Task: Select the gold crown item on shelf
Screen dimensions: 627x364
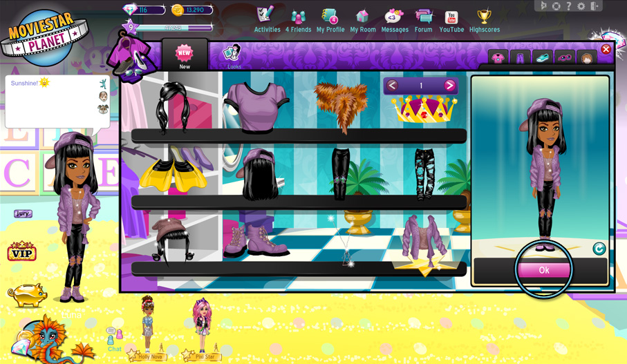Action: [x=424, y=108]
